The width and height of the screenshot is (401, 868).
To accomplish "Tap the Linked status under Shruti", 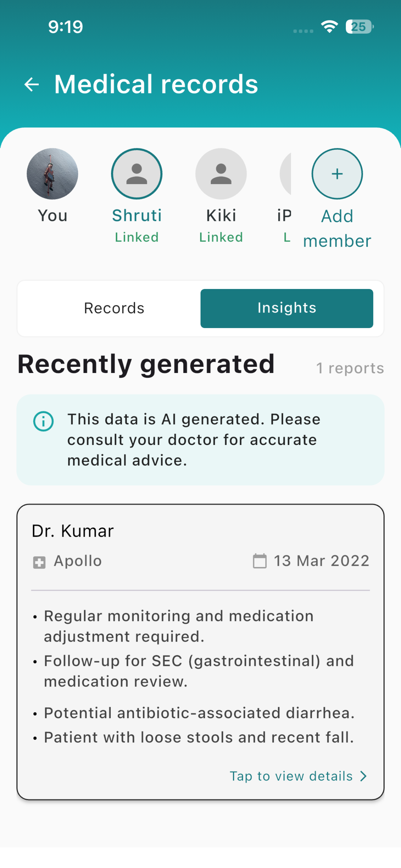I will [137, 237].
